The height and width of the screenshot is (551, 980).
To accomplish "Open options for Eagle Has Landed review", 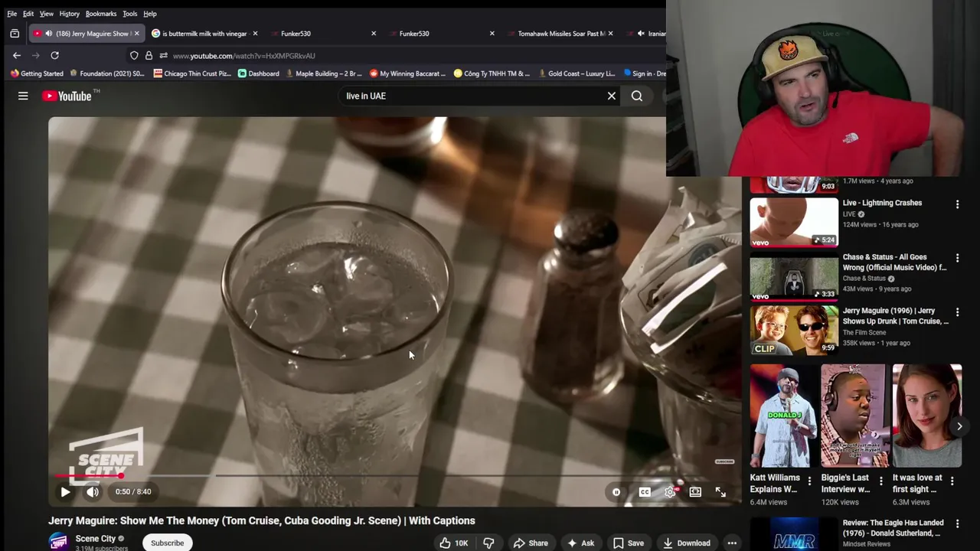I will pos(957,524).
